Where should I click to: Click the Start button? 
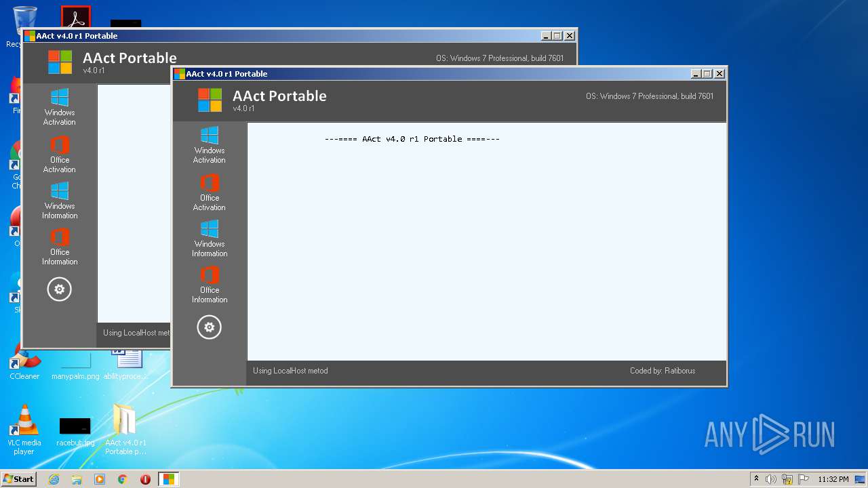18,479
